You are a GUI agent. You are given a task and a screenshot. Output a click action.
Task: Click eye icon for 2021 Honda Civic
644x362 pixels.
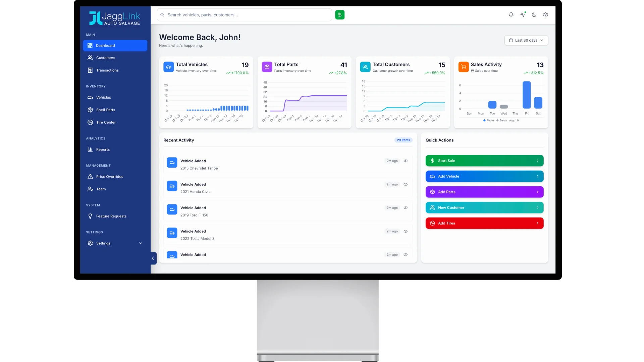[x=406, y=184]
